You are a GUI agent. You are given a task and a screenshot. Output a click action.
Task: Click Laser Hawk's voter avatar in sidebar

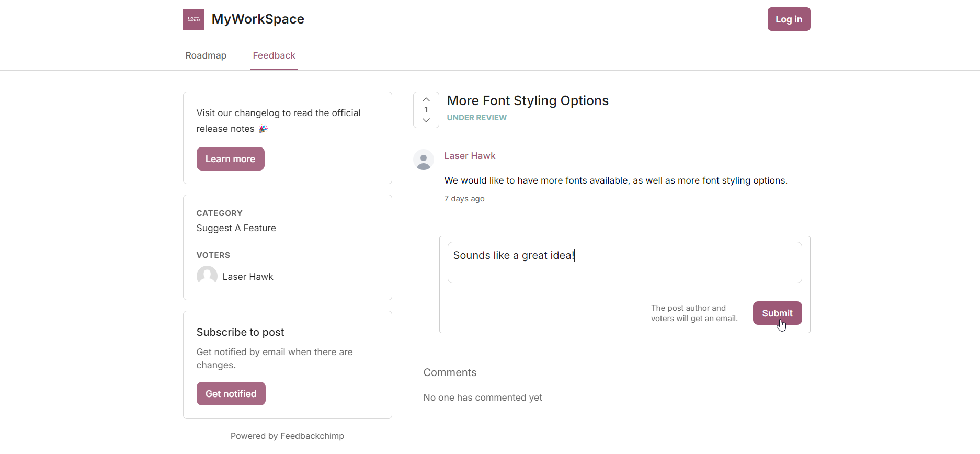tap(207, 276)
